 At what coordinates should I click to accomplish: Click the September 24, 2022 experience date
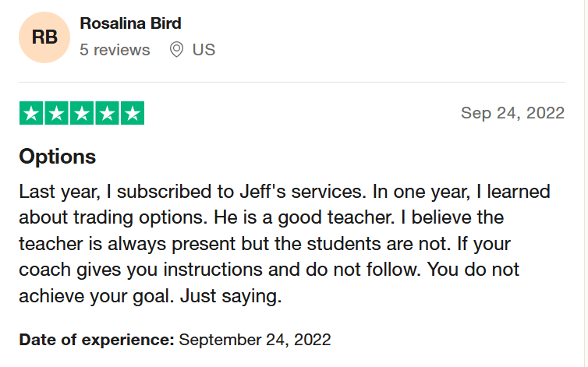tap(255, 340)
